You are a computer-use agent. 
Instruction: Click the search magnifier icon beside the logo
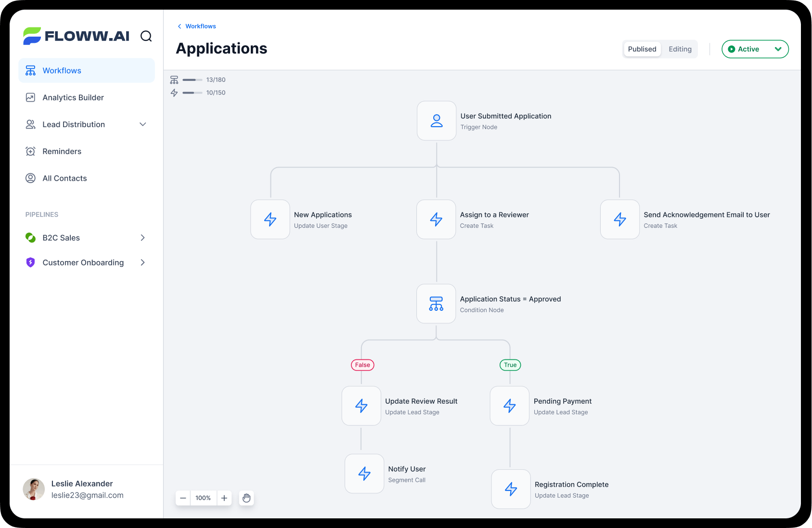point(146,37)
